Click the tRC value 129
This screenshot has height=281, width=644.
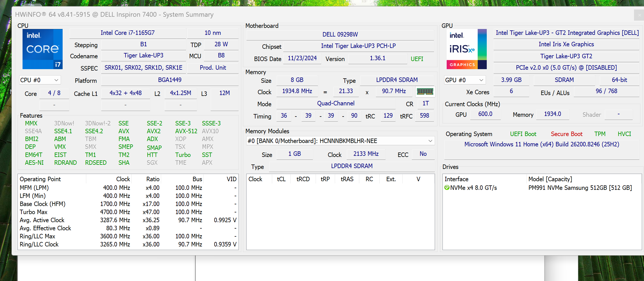tap(388, 116)
